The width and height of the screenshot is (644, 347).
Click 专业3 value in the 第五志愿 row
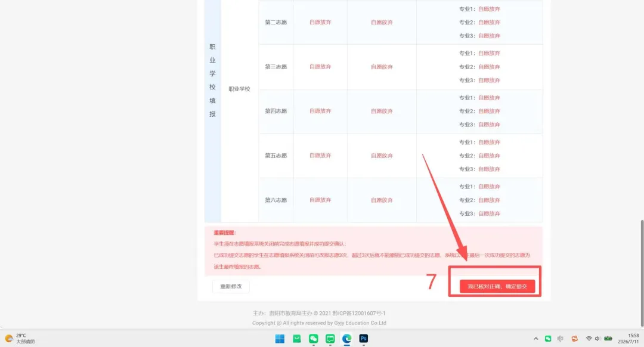pos(489,169)
